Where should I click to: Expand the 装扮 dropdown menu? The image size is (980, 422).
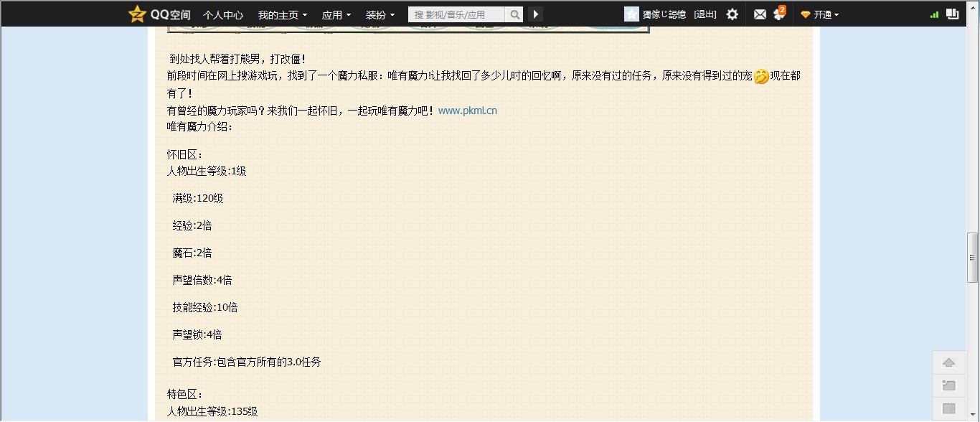tap(380, 14)
